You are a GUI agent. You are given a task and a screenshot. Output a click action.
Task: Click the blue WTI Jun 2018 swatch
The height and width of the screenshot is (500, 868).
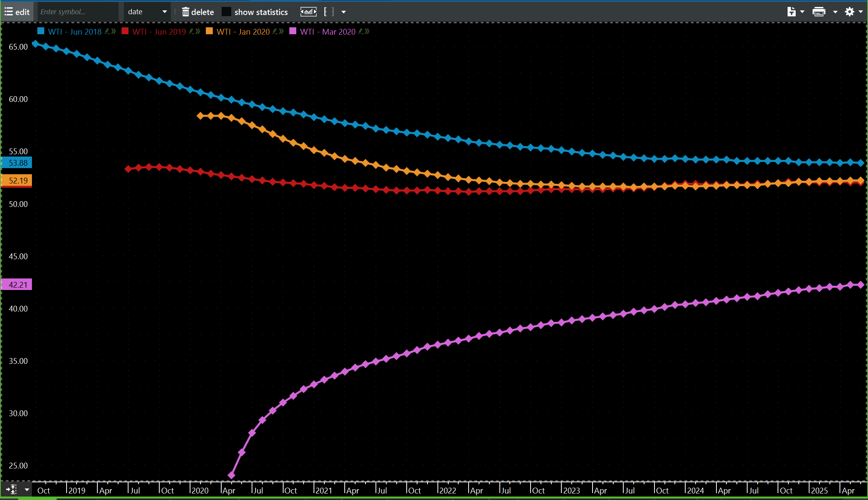[41, 31]
